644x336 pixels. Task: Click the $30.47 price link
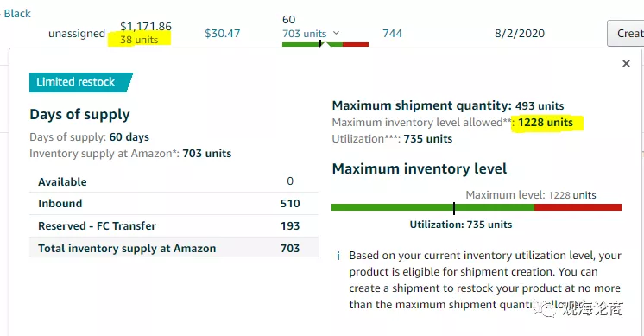coord(222,34)
